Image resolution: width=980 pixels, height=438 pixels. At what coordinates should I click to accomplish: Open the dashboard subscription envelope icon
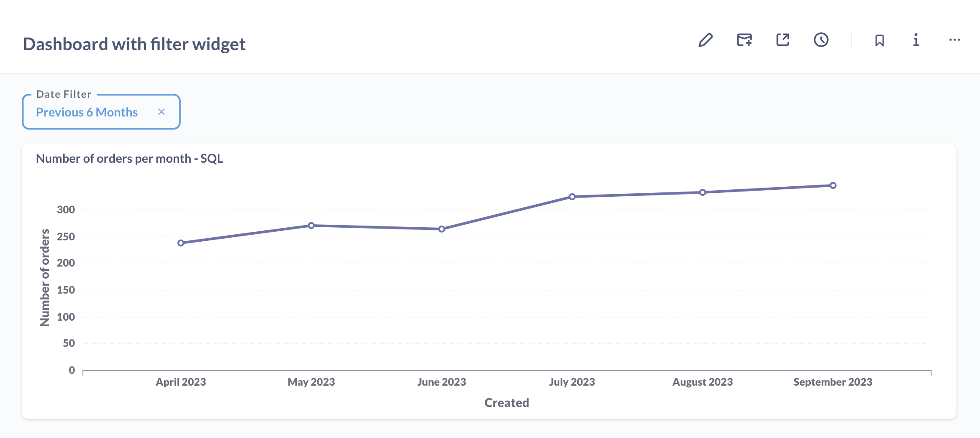pyautogui.click(x=744, y=40)
